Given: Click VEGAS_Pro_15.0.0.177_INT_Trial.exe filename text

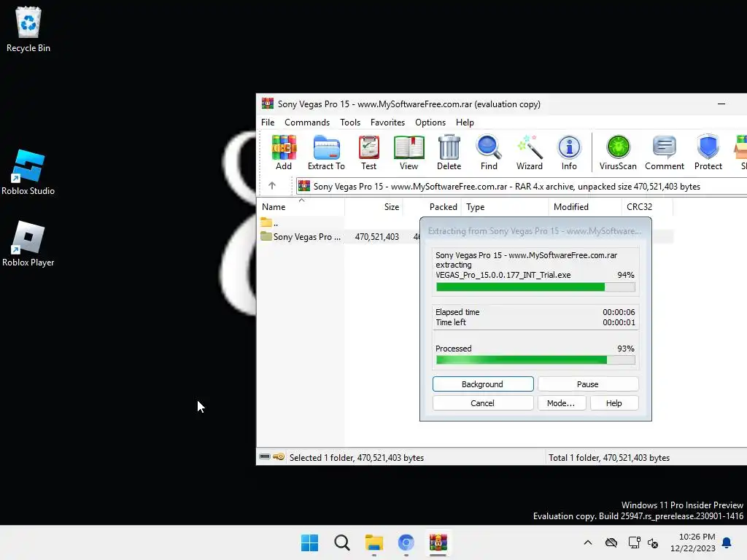Looking at the screenshot, I should click(503, 275).
